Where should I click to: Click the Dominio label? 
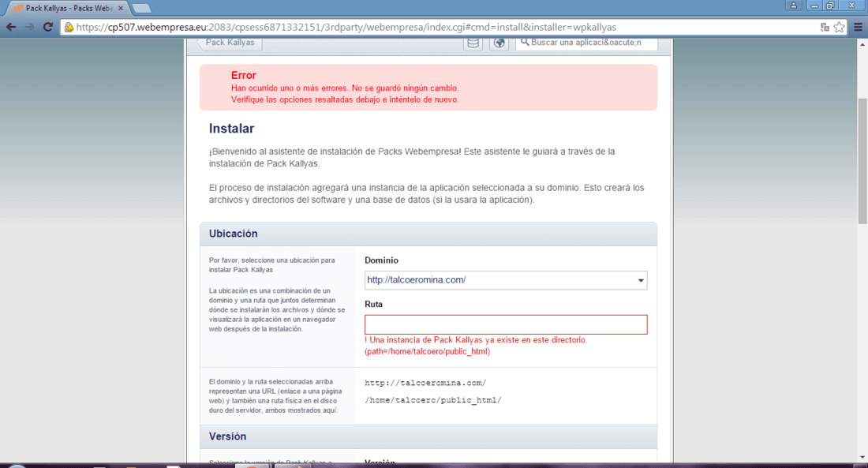[381, 260]
